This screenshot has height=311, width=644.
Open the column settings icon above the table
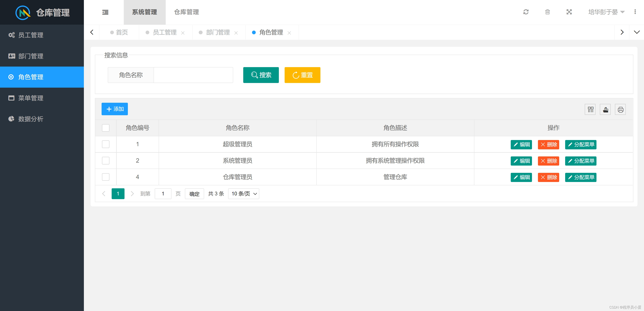click(x=590, y=109)
